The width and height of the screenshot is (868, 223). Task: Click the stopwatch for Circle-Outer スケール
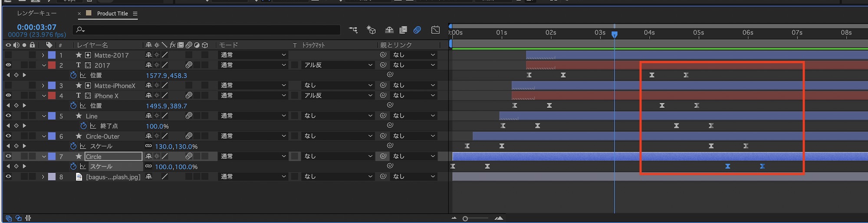pyautogui.click(x=73, y=147)
